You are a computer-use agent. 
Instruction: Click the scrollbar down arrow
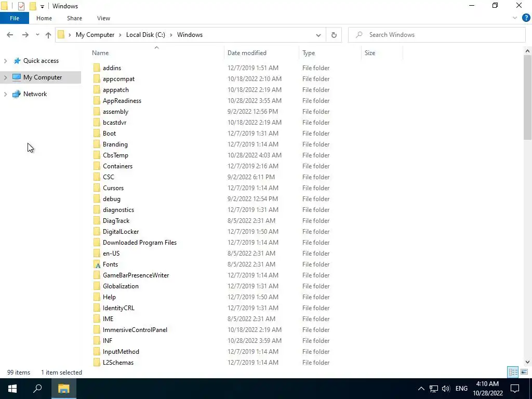[x=527, y=362]
